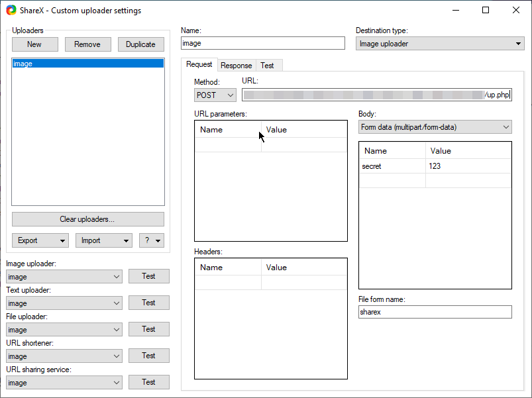Test the Image uploader
Screen dimensions: 532x398
pyautogui.click(x=148, y=276)
